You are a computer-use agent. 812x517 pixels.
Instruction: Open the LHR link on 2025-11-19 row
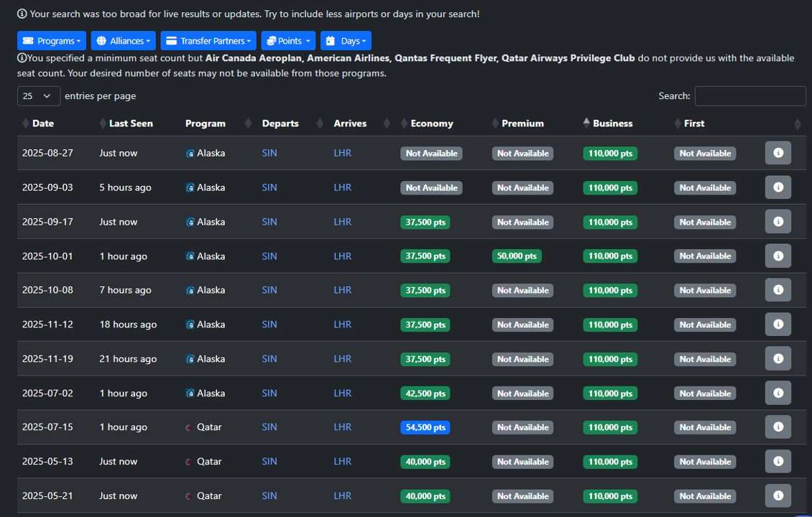pyautogui.click(x=342, y=358)
